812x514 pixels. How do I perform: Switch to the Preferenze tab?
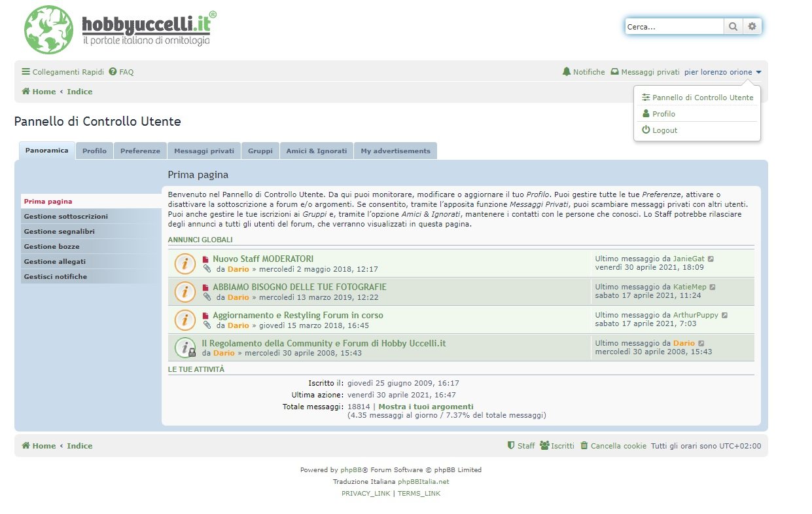pos(140,151)
